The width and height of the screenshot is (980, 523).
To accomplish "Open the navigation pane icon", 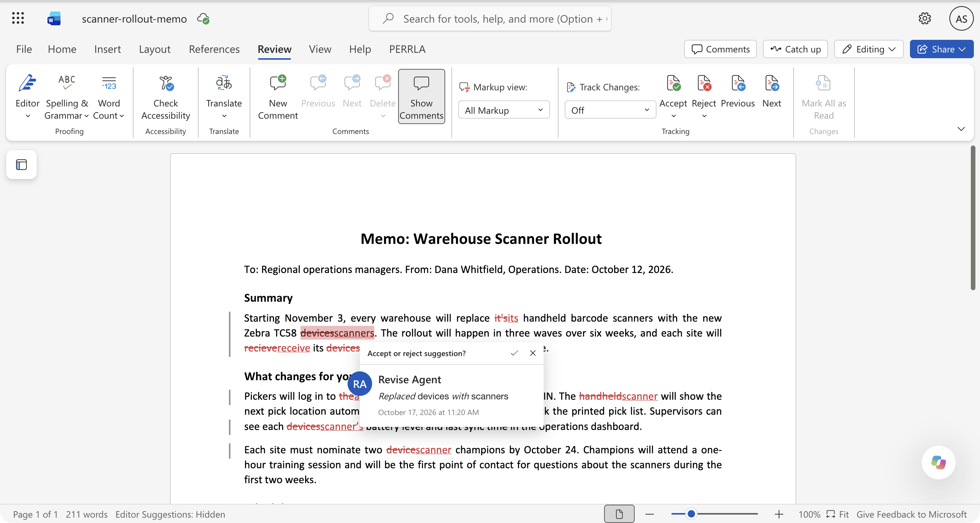I will coord(21,165).
